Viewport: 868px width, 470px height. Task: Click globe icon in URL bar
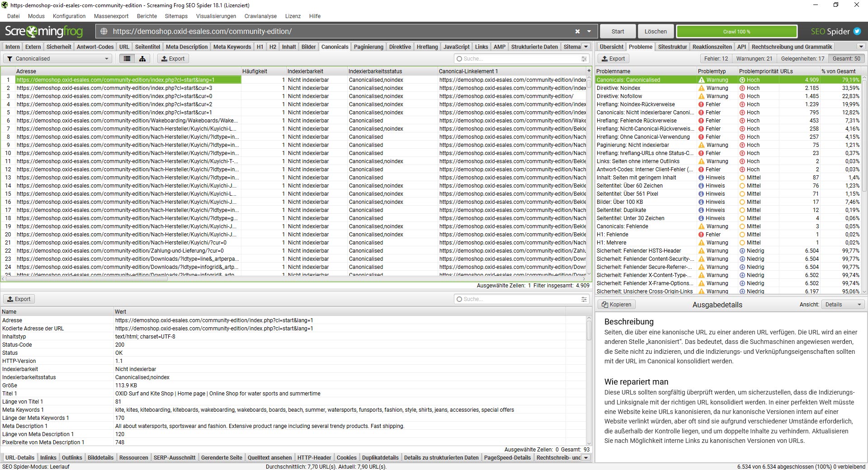[x=104, y=32]
